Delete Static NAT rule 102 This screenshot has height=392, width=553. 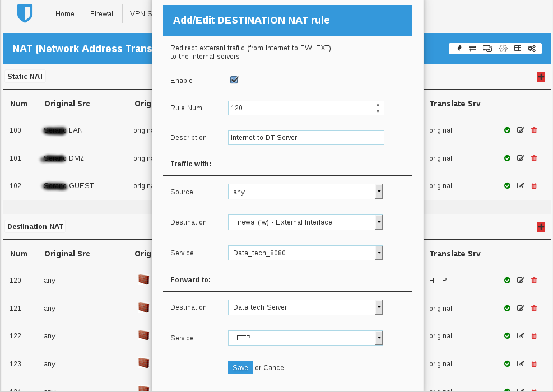pos(534,186)
